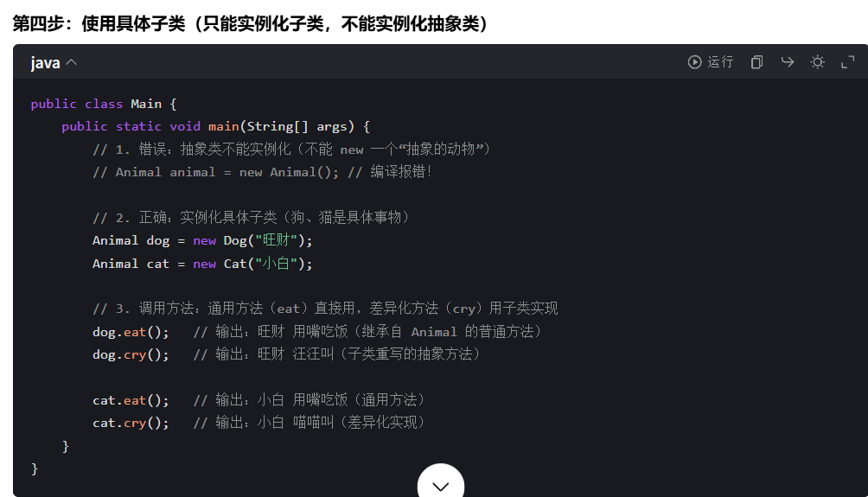Click the 'java' language label
The width and height of the screenshot is (868, 497).
click(45, 63)
